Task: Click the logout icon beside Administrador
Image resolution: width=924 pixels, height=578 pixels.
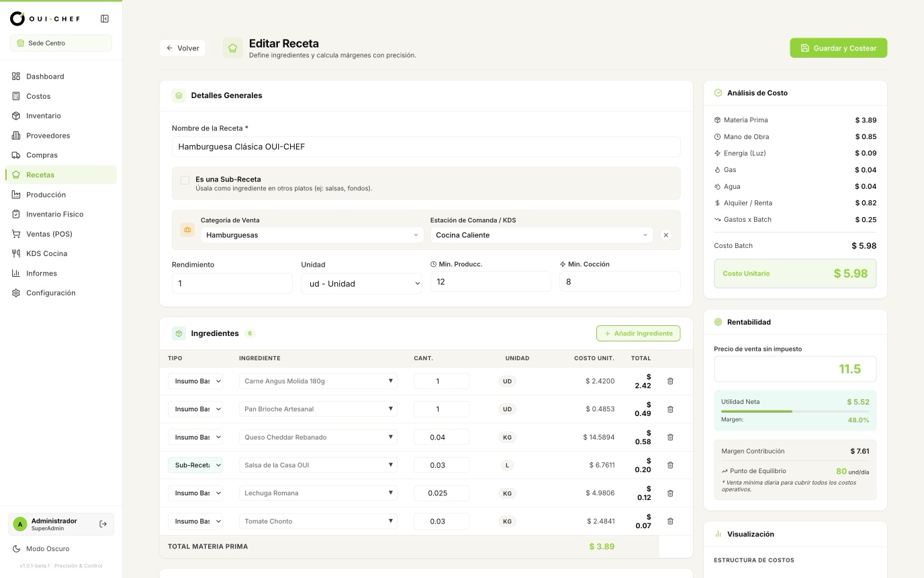Action: pos(103,524)
